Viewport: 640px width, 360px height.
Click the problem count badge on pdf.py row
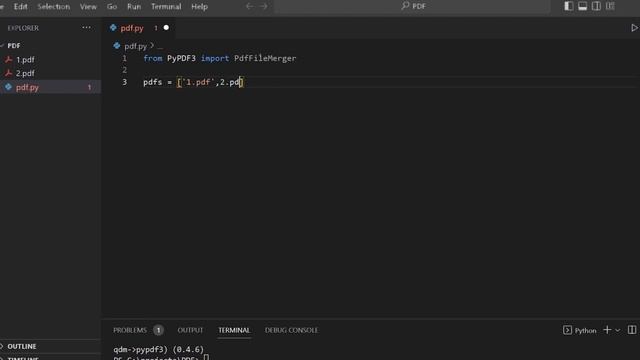[x=89, y=87]
